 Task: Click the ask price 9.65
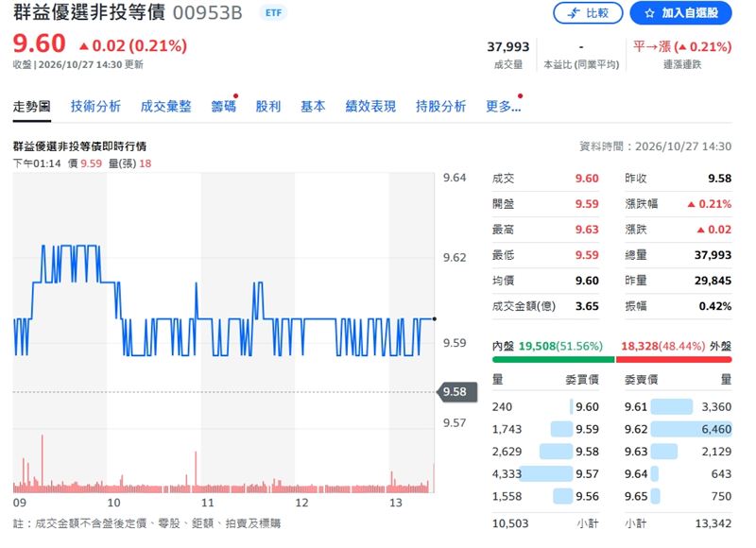click(636, 496)
